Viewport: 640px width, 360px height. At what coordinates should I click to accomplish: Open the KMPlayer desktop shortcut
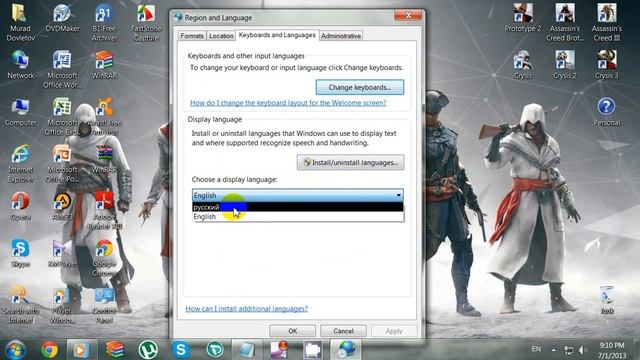pos(62,253)
